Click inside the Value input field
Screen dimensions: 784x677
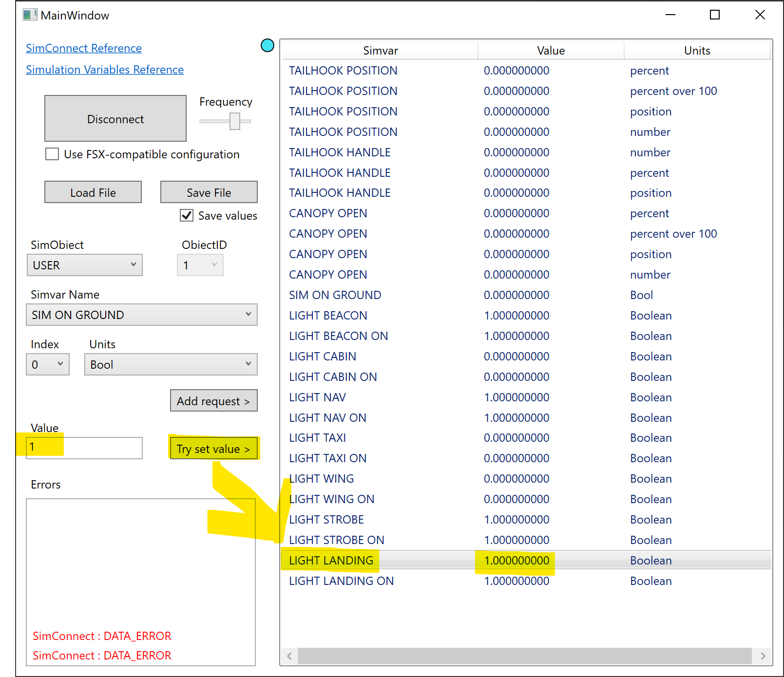coord(84,448)
